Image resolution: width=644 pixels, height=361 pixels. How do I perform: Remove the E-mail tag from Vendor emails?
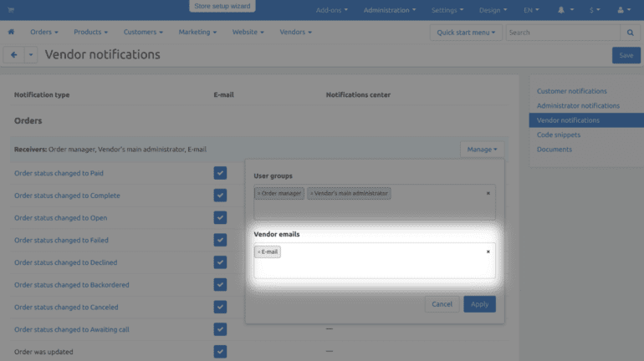click(x=259, y=252)
